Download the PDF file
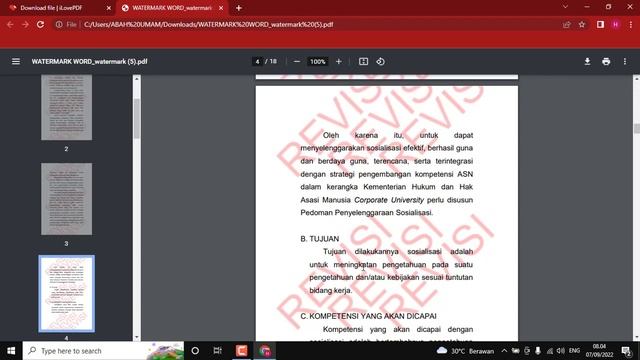This screenshot has height=360, width=640. 587,62
